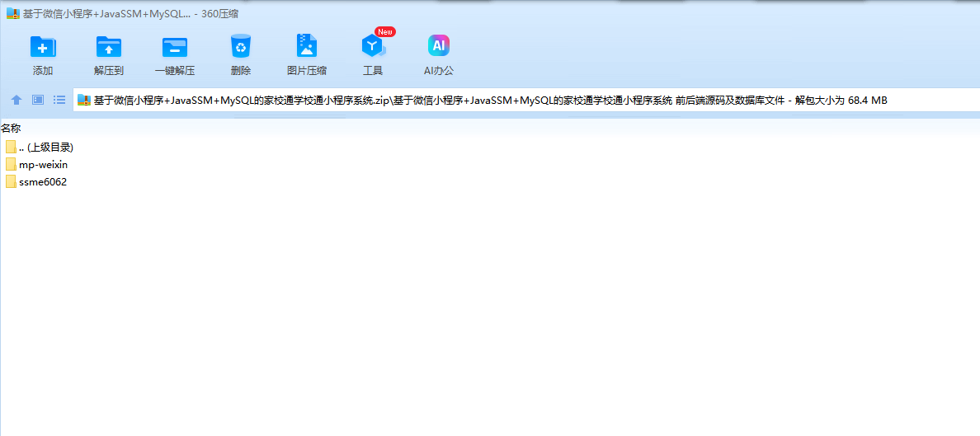Open the AI办公 icon

point(439,45)
